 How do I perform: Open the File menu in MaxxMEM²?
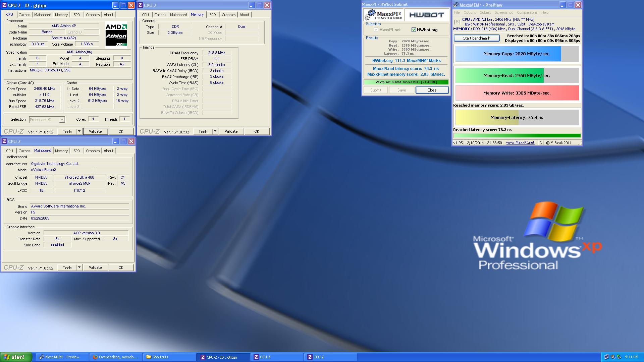click(457, 12)
